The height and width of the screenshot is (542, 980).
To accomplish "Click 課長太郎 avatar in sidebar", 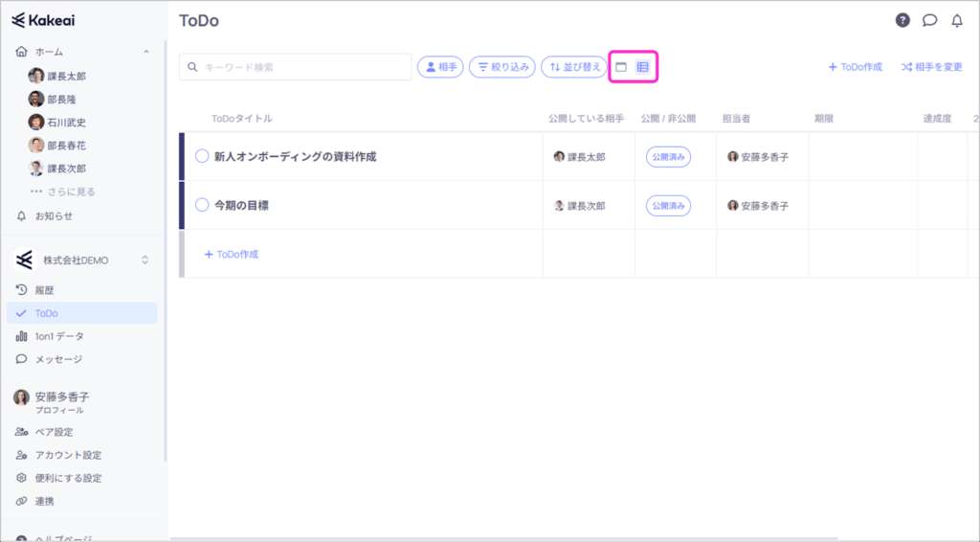I will point(36,76).
